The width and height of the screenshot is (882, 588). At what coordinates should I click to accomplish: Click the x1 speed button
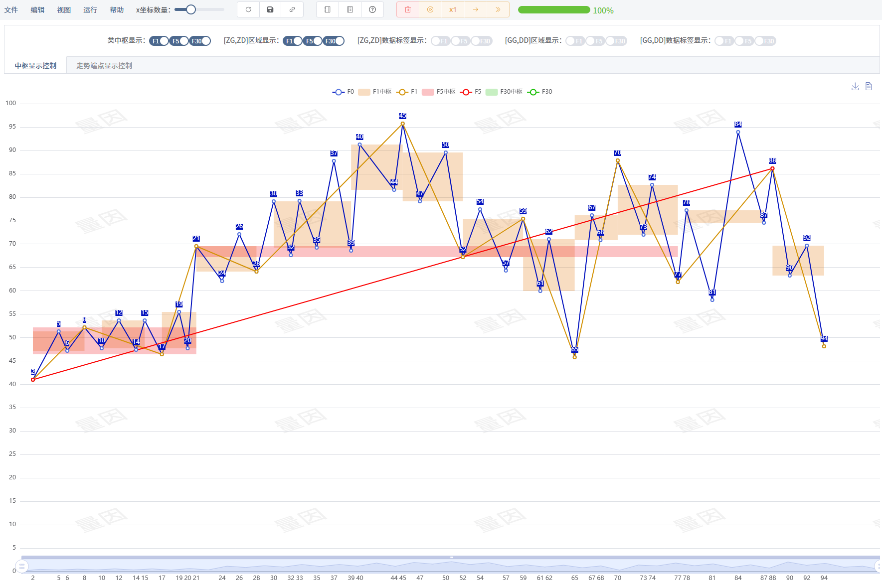pyautogui.click(x=453, y=9)
